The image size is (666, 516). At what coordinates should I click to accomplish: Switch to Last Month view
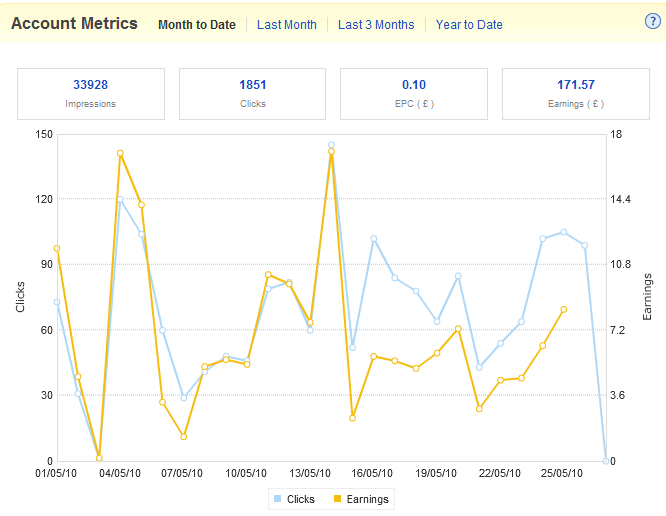pyautogui.click(x=286, y=25)
